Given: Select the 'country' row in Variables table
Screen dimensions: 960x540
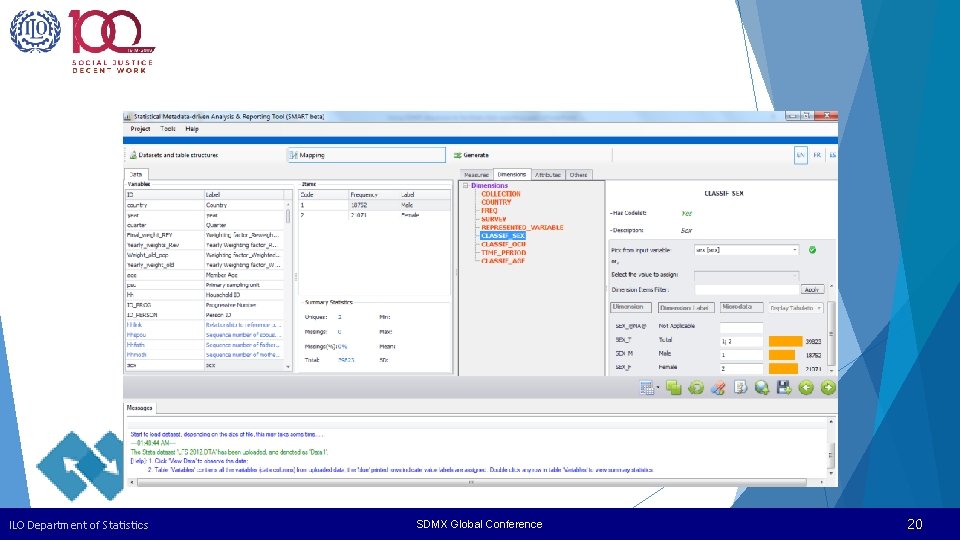Looking at the screenshot, I should [x=204, y=205].
